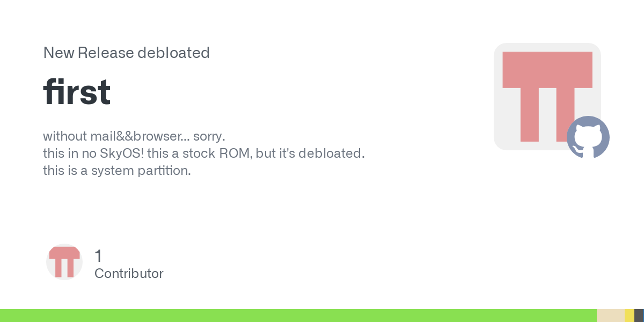Click the "without mail&&browser... sorry." description line

point(134,135)
